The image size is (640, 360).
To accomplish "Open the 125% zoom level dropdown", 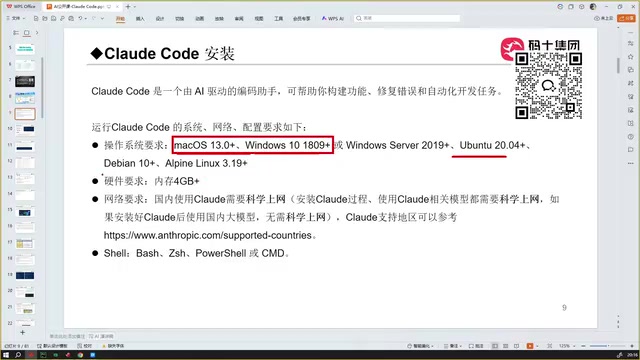I will [567, 346].
